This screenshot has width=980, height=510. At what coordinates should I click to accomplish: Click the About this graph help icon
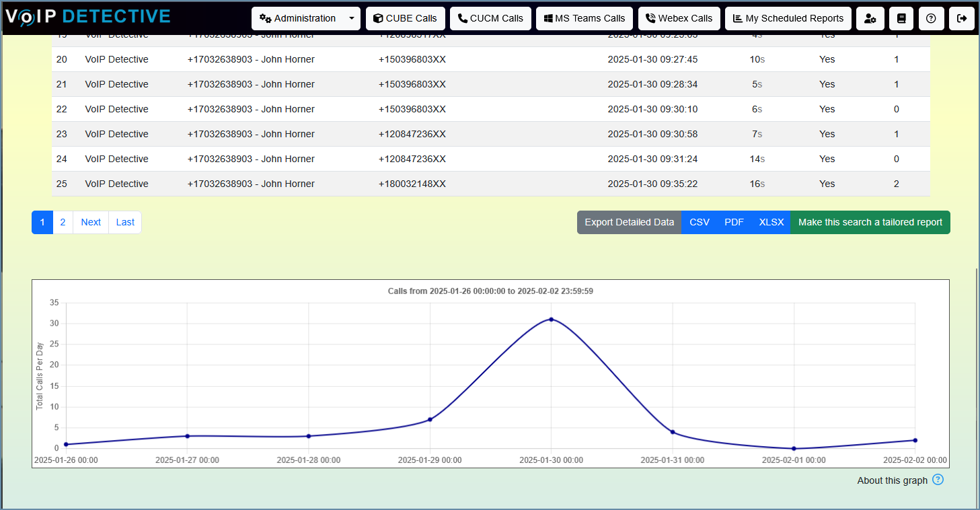pyautogui.click(x=938, y=480)
